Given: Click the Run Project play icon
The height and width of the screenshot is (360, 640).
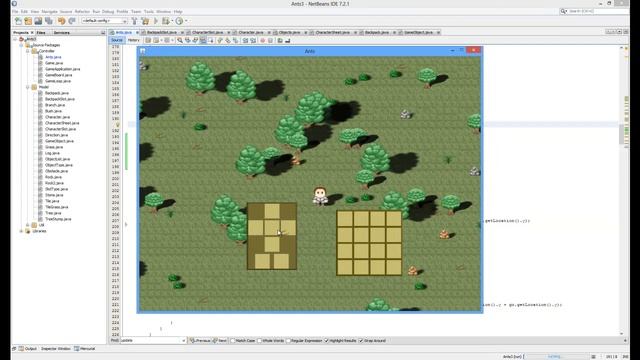Looking at the screenshot, I should tap(156, 21).
